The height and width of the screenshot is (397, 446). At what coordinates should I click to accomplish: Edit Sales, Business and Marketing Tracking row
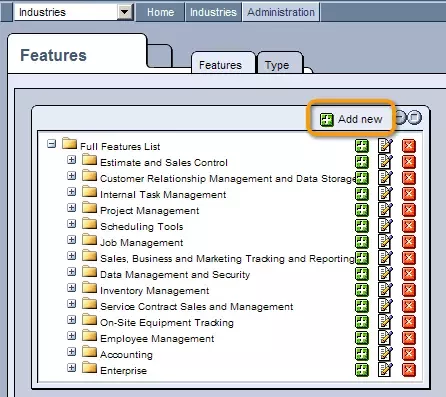(x=385, y=258)
